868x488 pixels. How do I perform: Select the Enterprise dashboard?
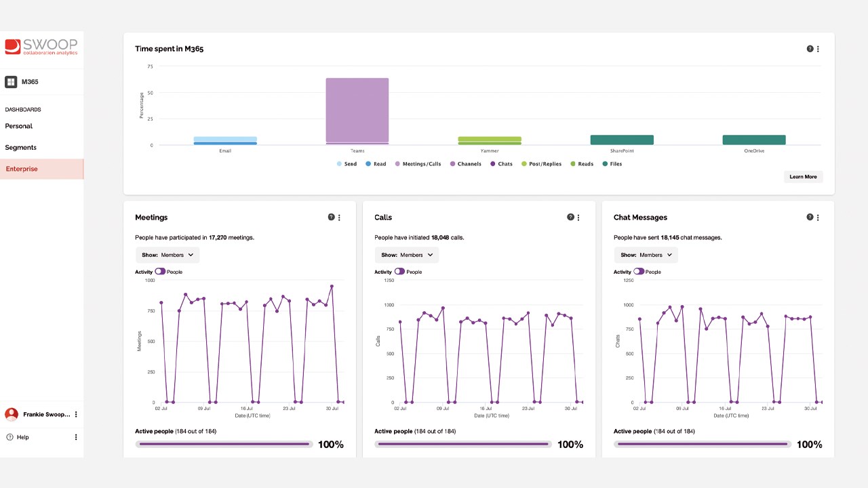point(41,169)
